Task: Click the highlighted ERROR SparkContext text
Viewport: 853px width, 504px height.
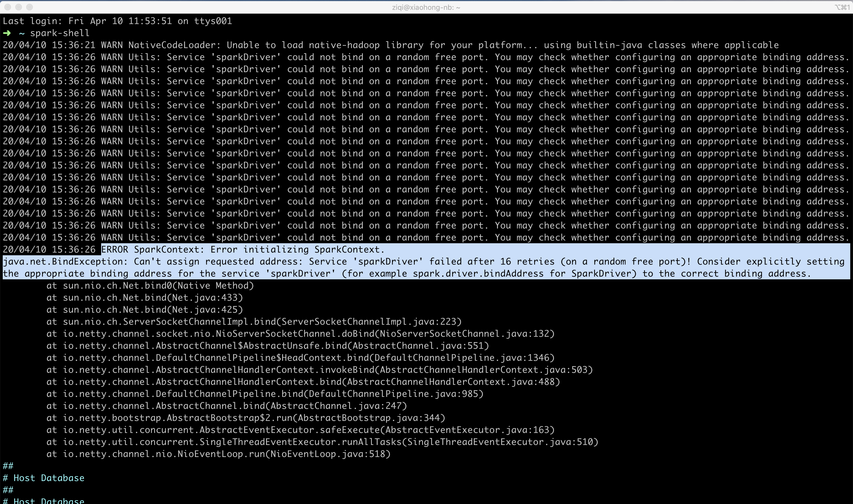Action: point(243,250)
